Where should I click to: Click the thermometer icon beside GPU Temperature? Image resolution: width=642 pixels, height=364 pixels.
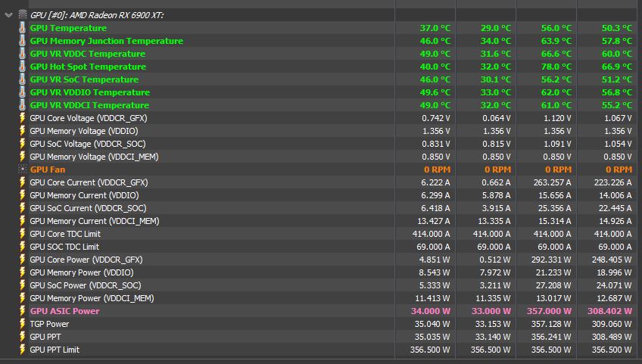coord(22,28)
